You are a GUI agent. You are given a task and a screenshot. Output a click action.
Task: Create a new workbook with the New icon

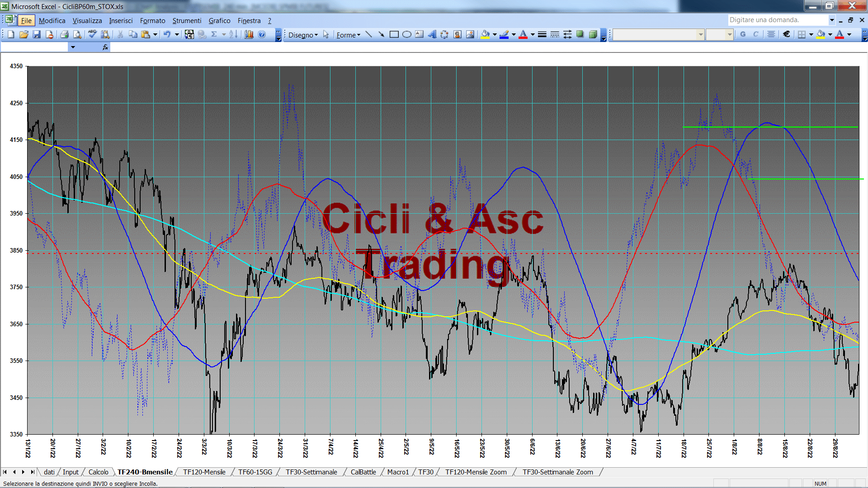[11, 34]
